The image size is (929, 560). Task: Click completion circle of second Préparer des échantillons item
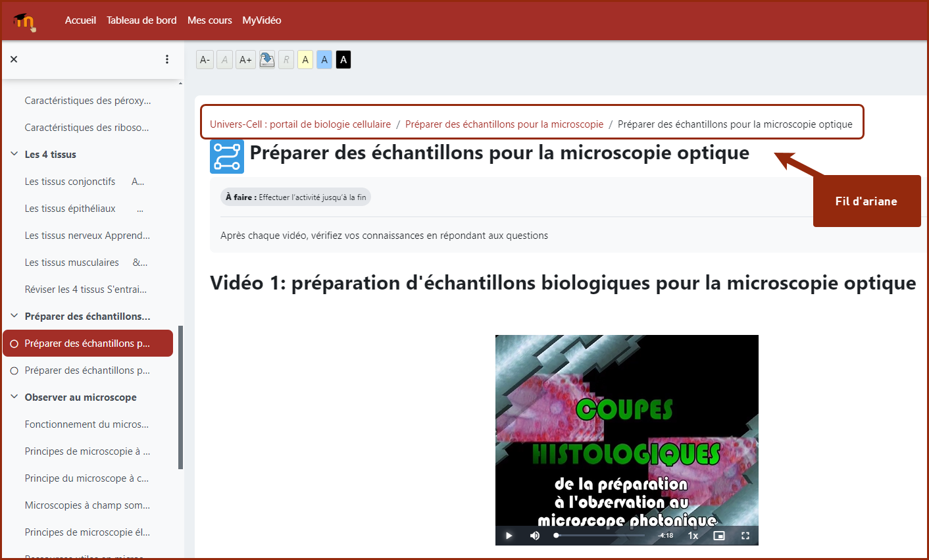[x=14, y=370]
